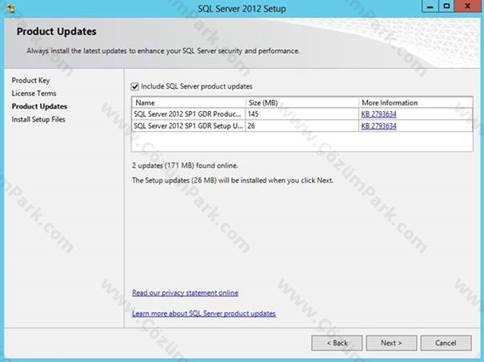
Task: Click More Information column header
Action: pos(416,103)
